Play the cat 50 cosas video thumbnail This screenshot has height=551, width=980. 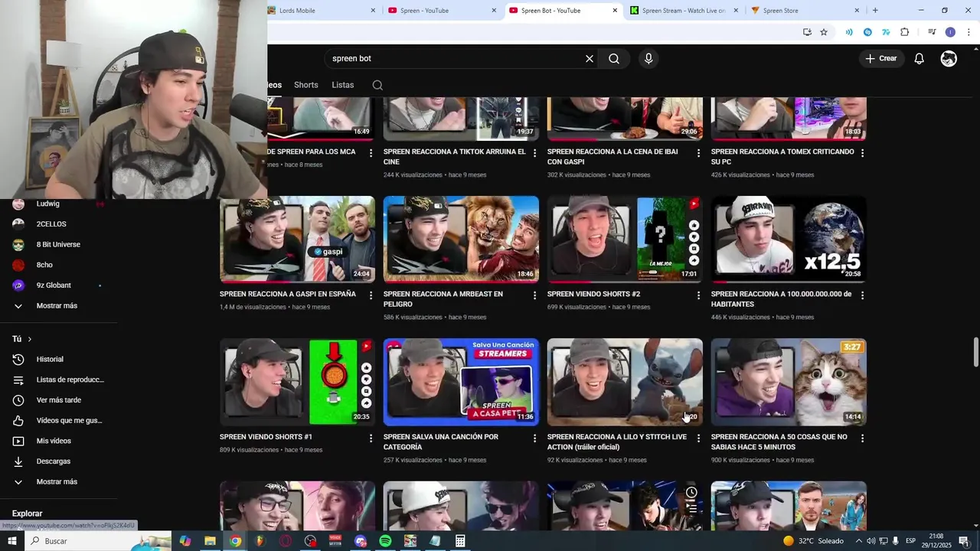coord(789,382)
